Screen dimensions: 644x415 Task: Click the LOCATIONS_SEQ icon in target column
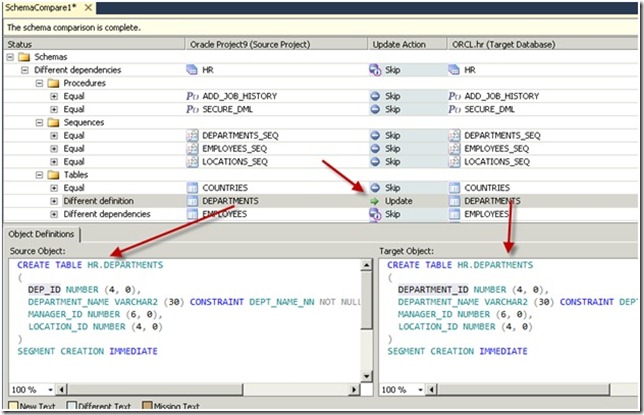[x=455, y=161]
